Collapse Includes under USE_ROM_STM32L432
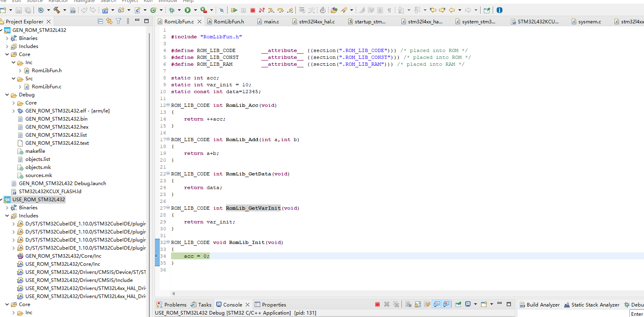This screenshot has width=644, height=317. [x=7, y=216]
